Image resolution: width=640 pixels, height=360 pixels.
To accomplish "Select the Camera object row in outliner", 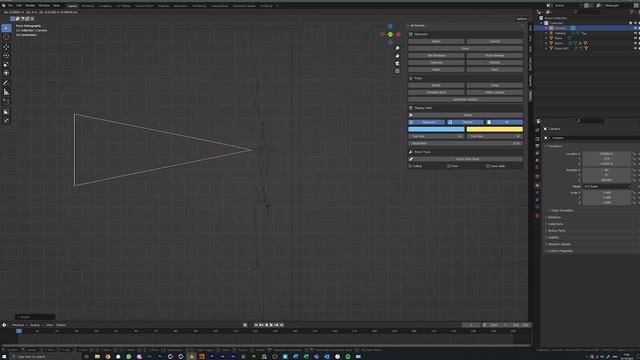I will [x=588, y=28].
